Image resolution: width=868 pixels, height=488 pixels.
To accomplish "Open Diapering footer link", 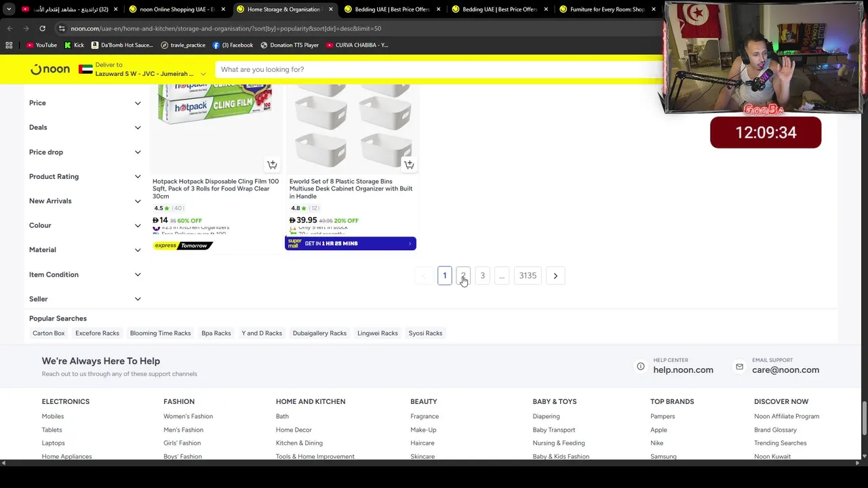I will pyautogui.click(x=546, y=417).
